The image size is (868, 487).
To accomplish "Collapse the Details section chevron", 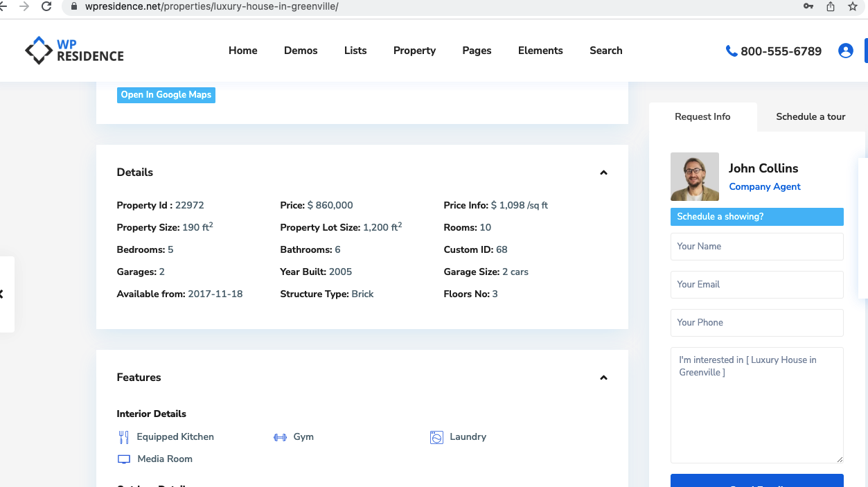I will (603, 172).
